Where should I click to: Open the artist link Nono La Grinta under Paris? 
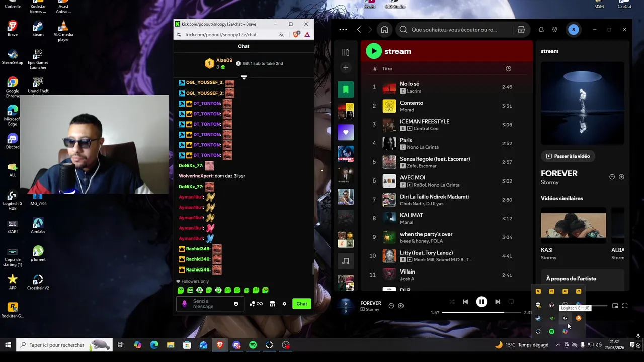(x=422, y=147)
